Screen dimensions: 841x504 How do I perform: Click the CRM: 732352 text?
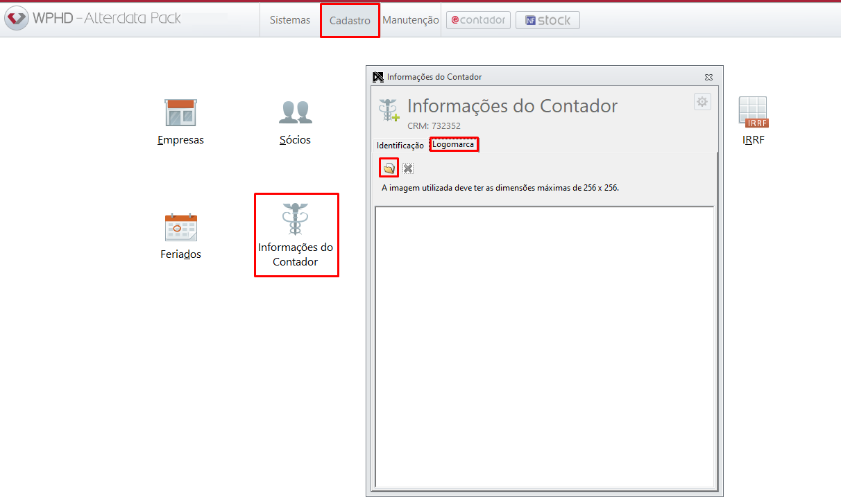pos(434,126)
